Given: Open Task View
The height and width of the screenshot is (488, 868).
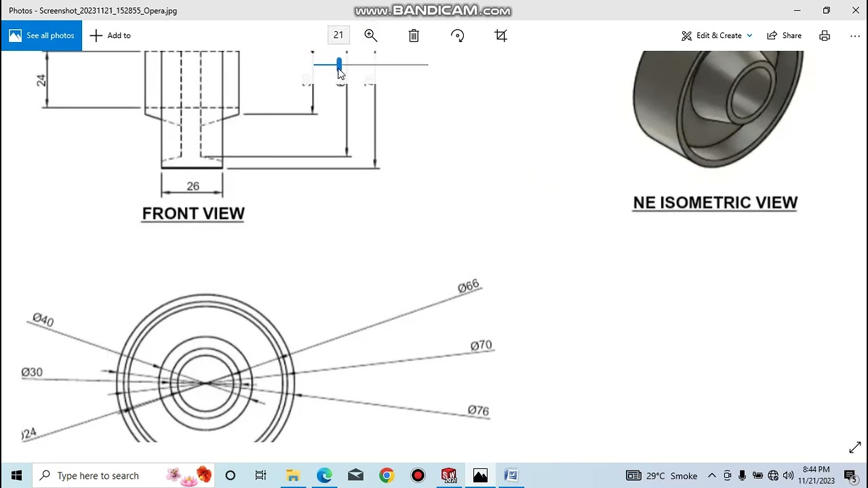Looking at the screenshot, I should [x=261, y=475].
